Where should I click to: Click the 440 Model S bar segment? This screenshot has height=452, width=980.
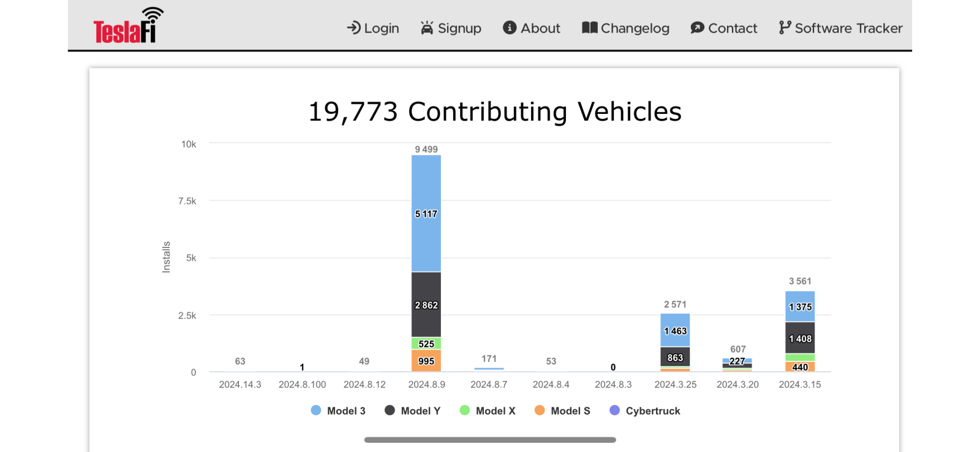click(x=800, y=367)
